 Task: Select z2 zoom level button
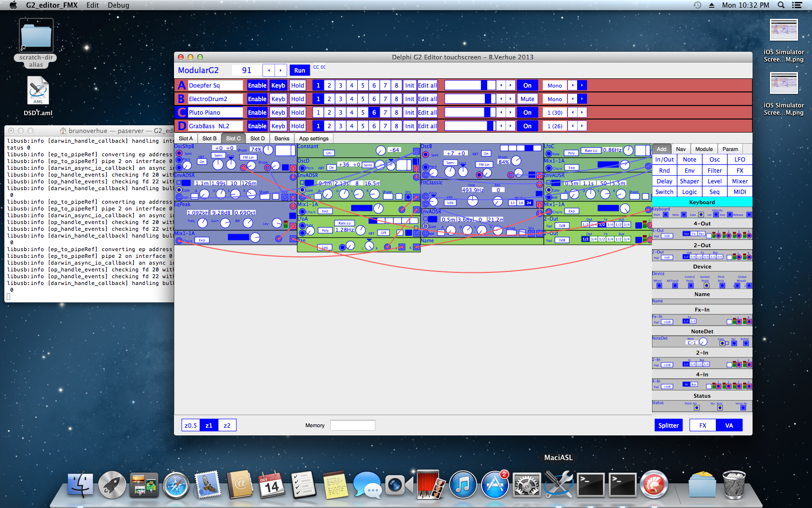coord(227,425)
